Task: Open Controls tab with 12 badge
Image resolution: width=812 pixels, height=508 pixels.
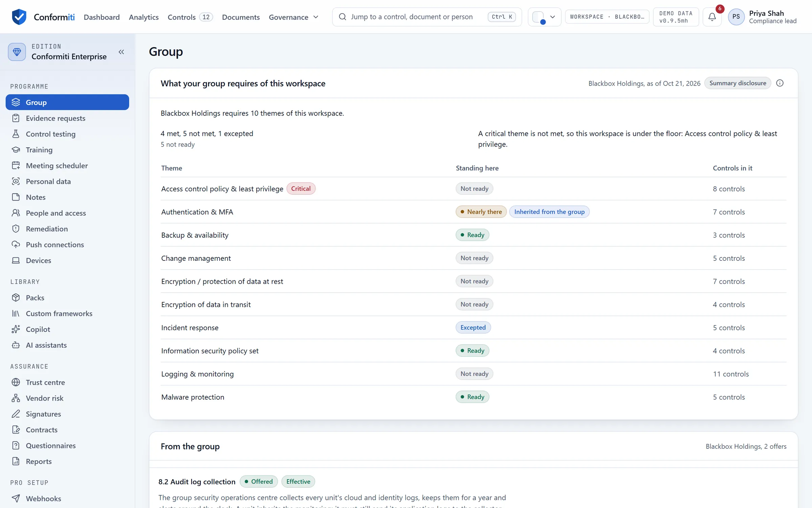Action: tap(190, 17)
